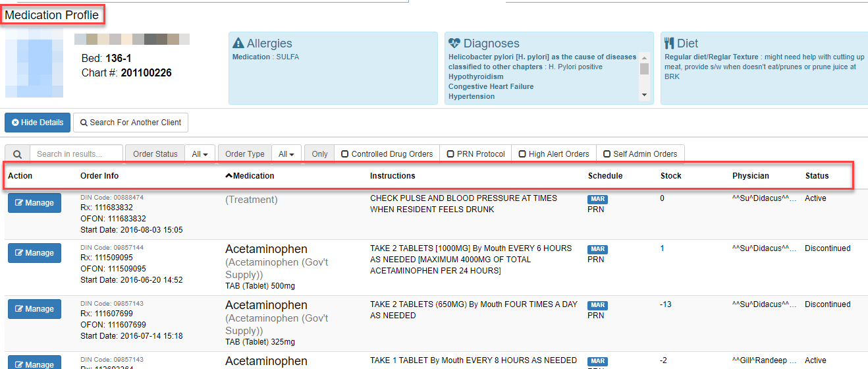
Task: Click the magnifier search icon beside results field
Action: 17,154
